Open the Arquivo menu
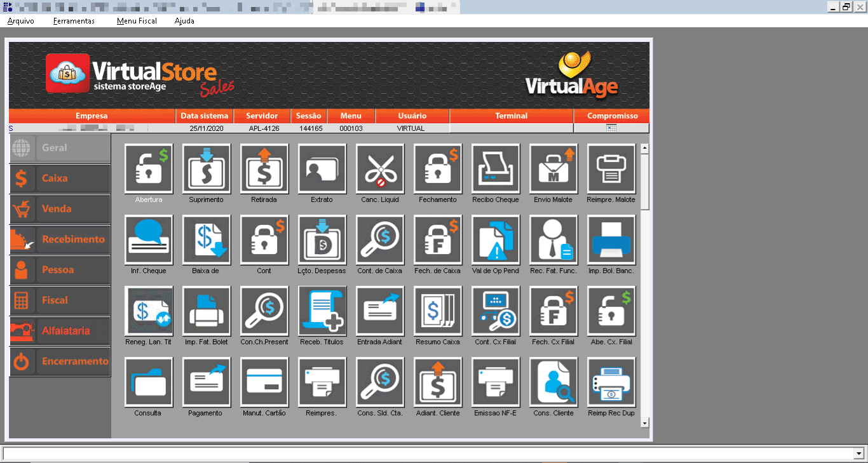This screenshot has width=868, height=463. pos(21,21)
